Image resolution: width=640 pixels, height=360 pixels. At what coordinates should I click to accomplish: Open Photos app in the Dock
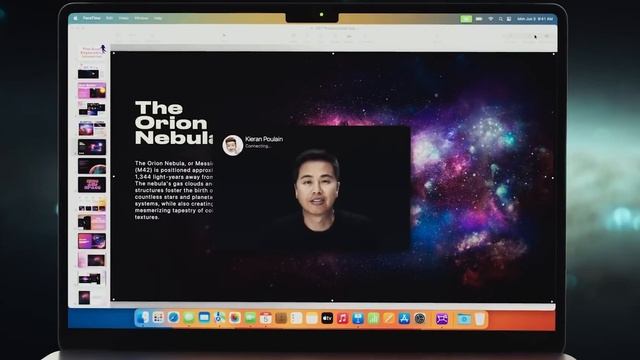pos(235,318)
